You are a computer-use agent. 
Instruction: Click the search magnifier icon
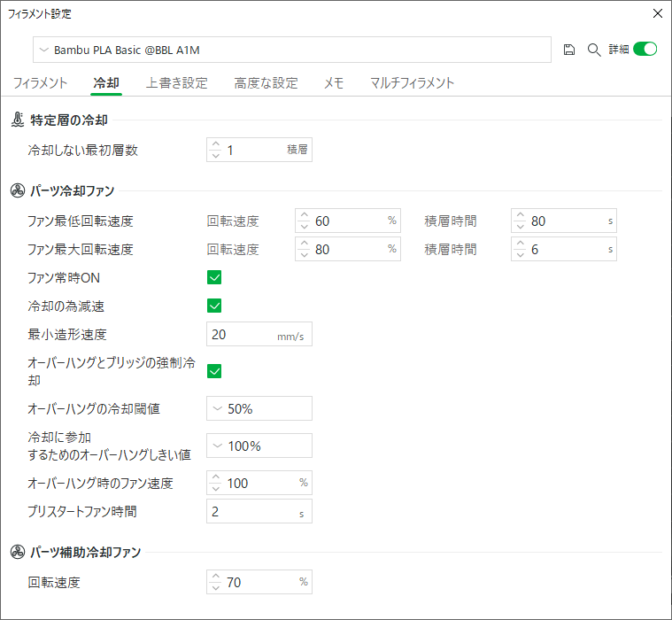593,50
